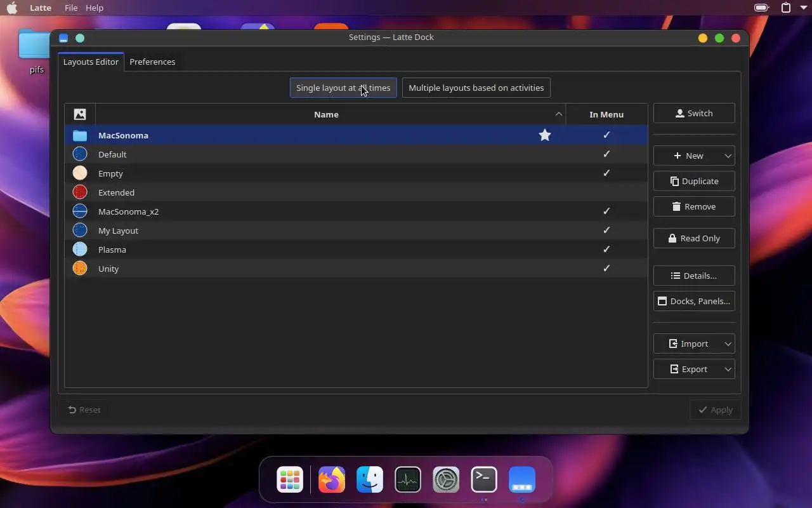
Task: Select the MacSonoma_x2 layout name
Action: 128,211
